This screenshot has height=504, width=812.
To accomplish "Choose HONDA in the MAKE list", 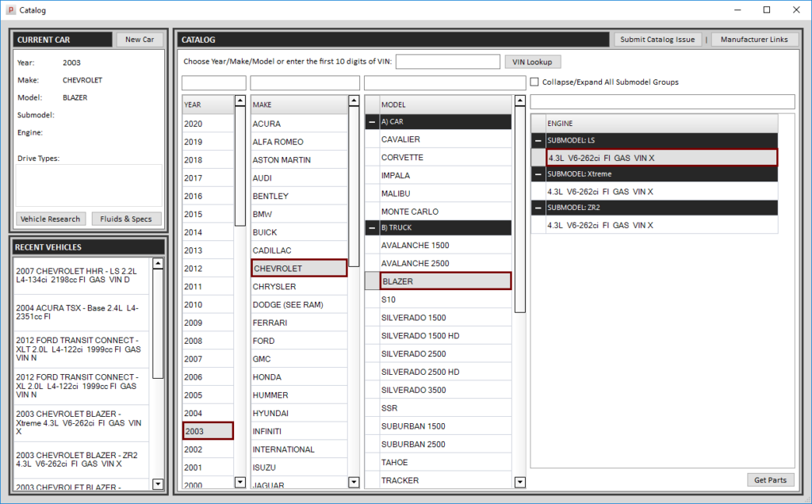I will tap(299, 377).
